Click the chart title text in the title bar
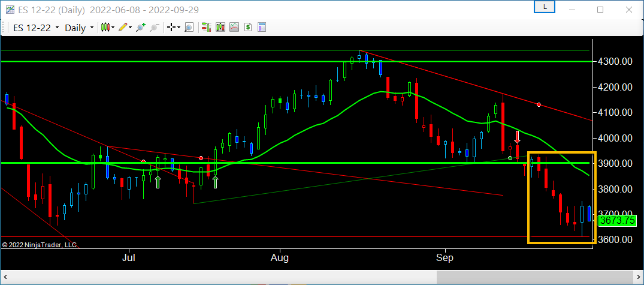Screen dimensions: 644x285 tap(109, 10)
